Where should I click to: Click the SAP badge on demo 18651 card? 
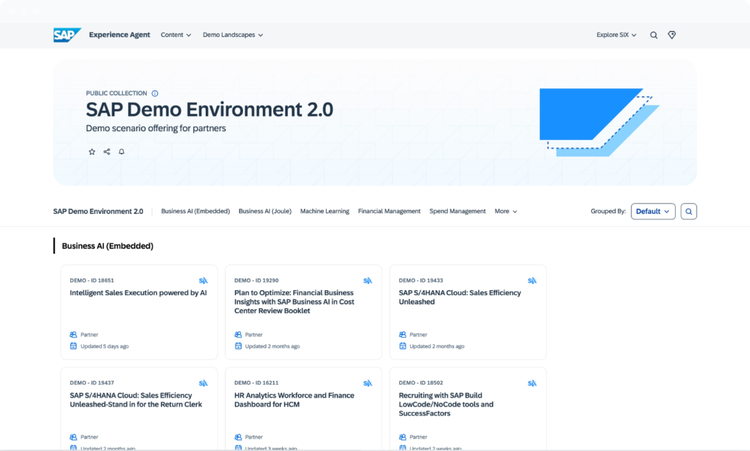tap(203, 281)
